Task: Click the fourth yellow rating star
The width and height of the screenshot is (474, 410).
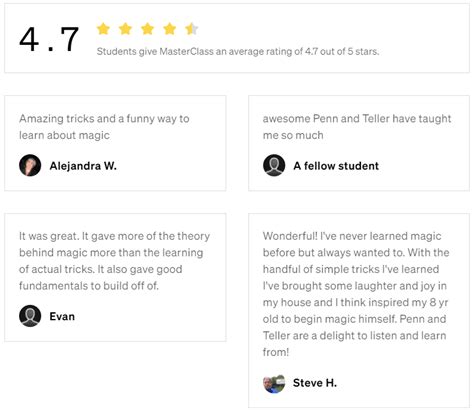Action: (x=170, y=29)
